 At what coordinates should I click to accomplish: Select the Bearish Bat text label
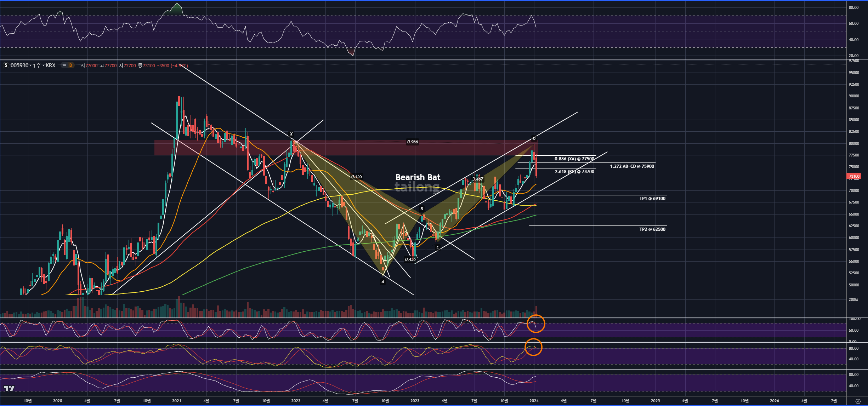pyautogui.click(x=418, y=177)
